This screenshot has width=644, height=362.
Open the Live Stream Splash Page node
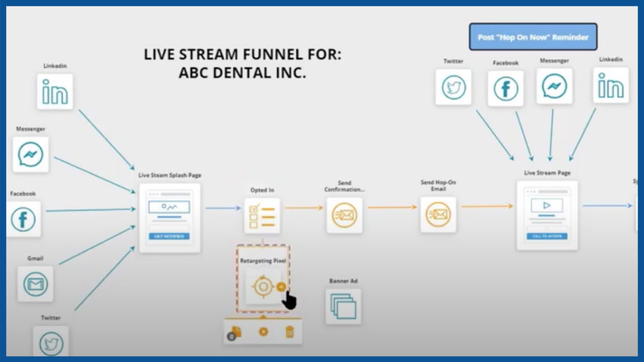tap(170, 218)
